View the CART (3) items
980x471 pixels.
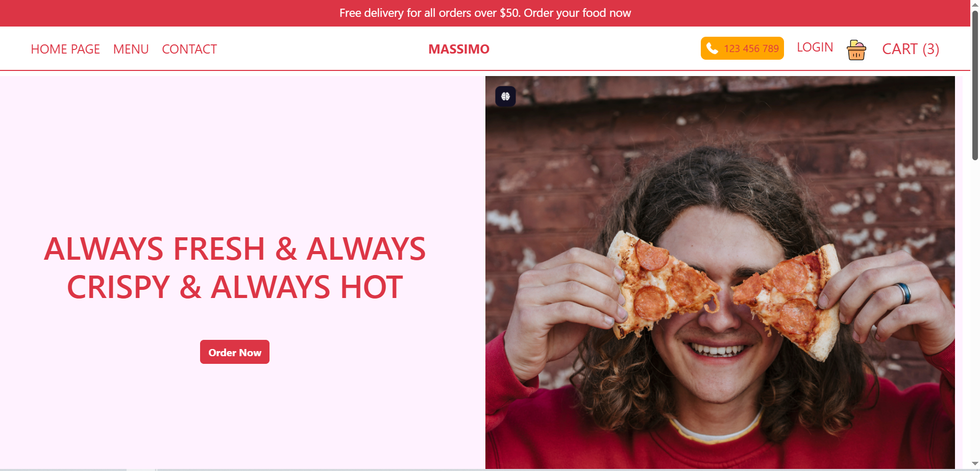[911, 49]
